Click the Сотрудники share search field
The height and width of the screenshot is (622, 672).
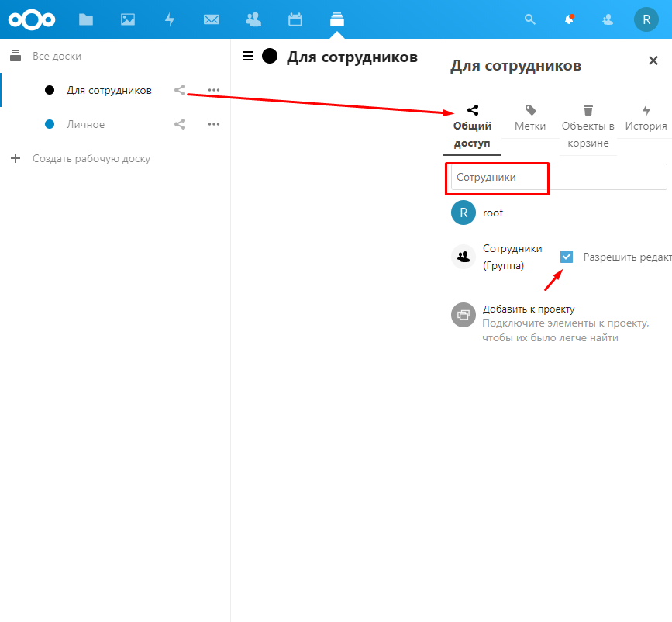pyautogui.click(x=559, y=177)
